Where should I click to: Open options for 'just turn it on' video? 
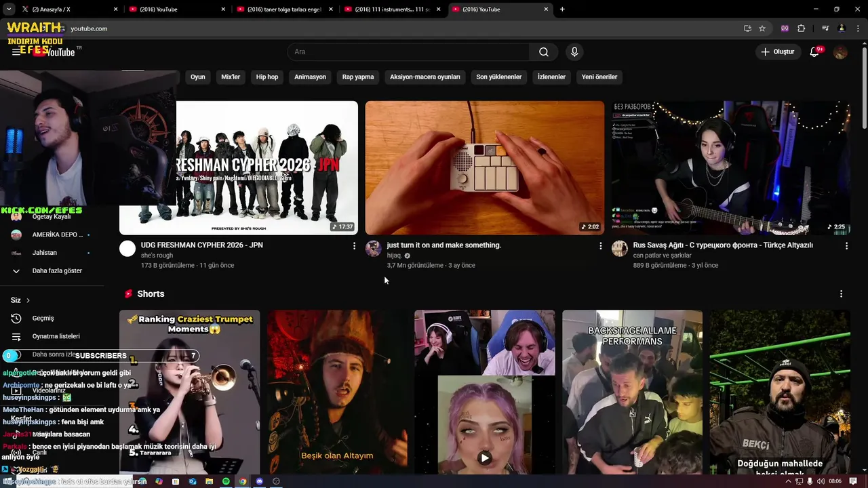pyautogui.click(x=600, y=246)
